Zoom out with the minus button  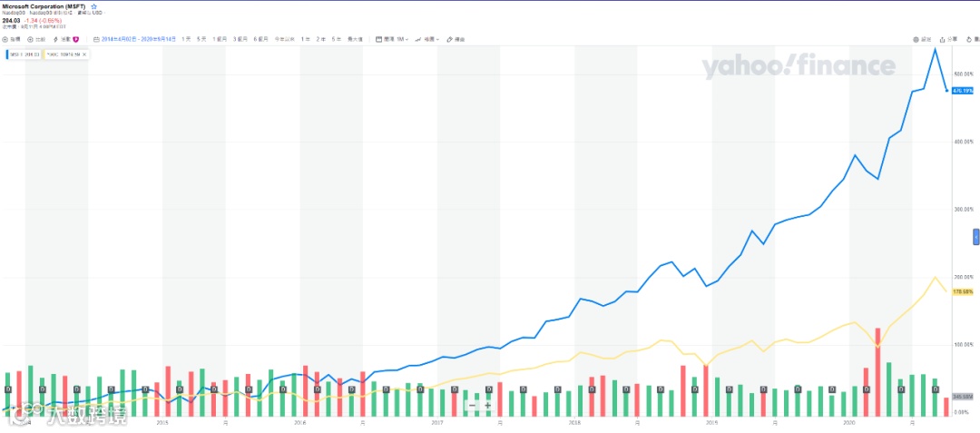[472, 406]
